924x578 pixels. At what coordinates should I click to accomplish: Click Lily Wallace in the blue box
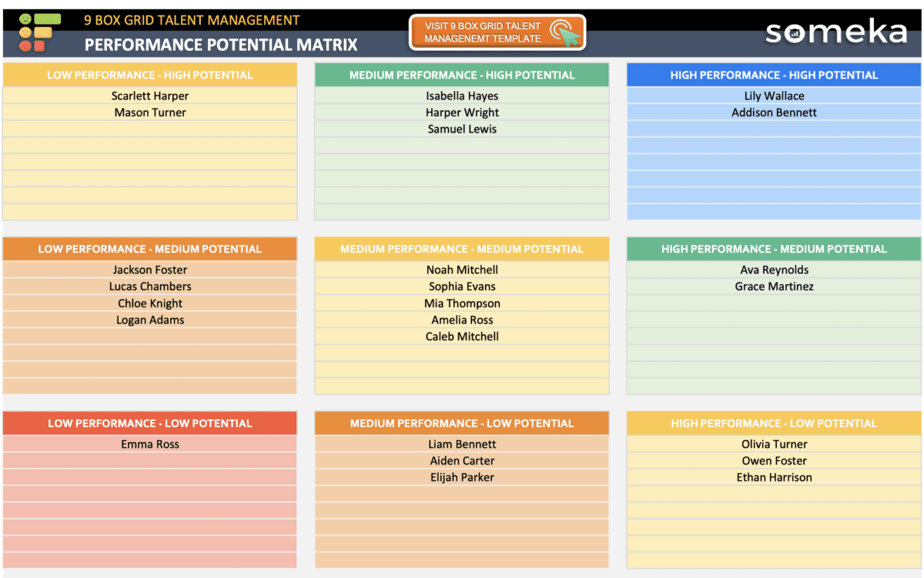pos(773,96)
